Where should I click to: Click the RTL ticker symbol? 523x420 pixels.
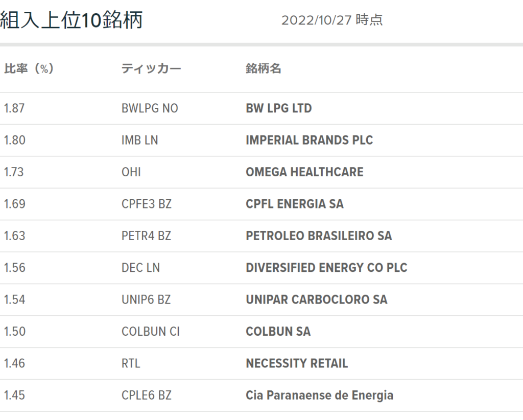click(x=131, y=363)
